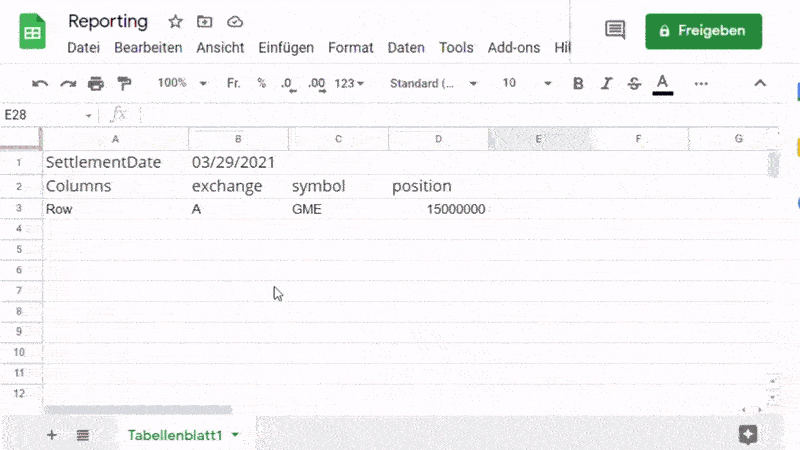Collapse the menus with chevron
800x450 pixels.
(x=760, y=83)
